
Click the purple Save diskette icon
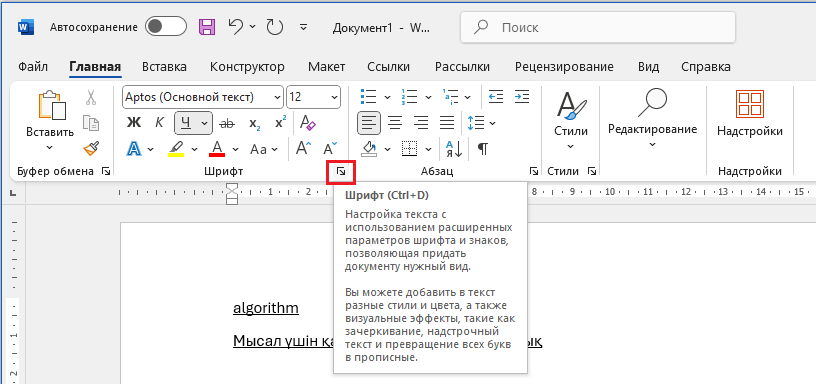click(207, 27)
